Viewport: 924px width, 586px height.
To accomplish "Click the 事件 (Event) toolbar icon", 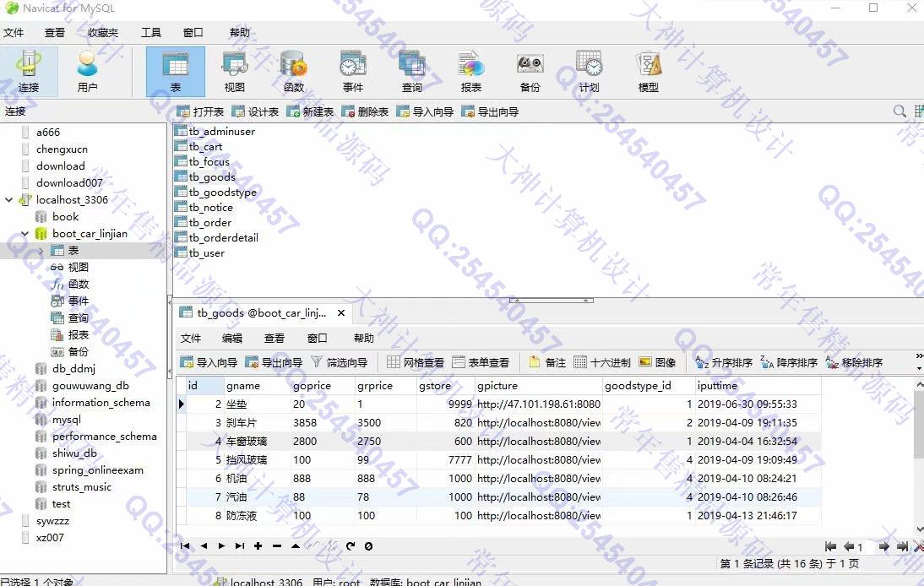I will [352, 71].
